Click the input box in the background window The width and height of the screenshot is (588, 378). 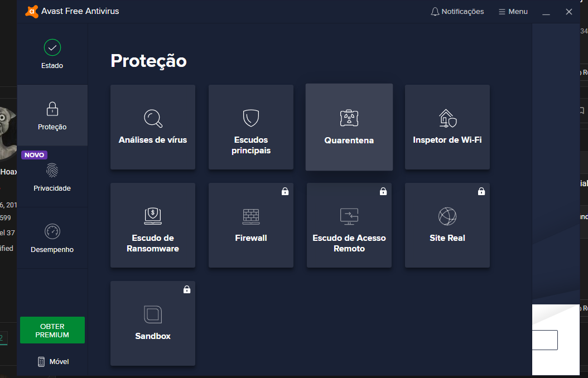545,340
